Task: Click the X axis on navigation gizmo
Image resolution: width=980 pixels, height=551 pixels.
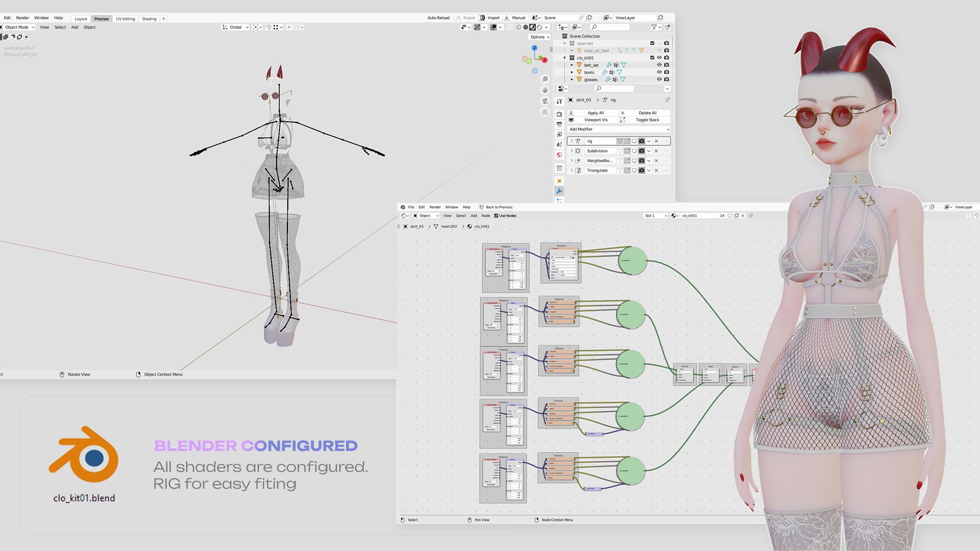Action: click(545, 60)
